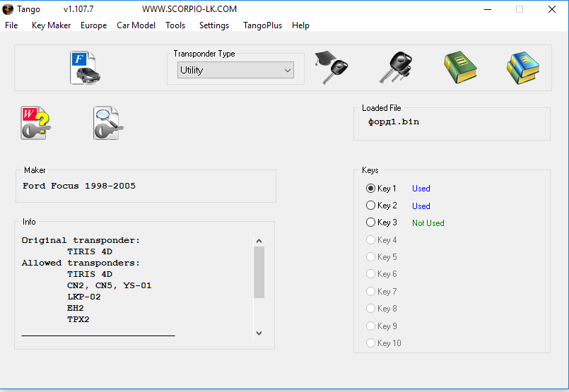Click the Used status next to Key 2

(421, 206)
